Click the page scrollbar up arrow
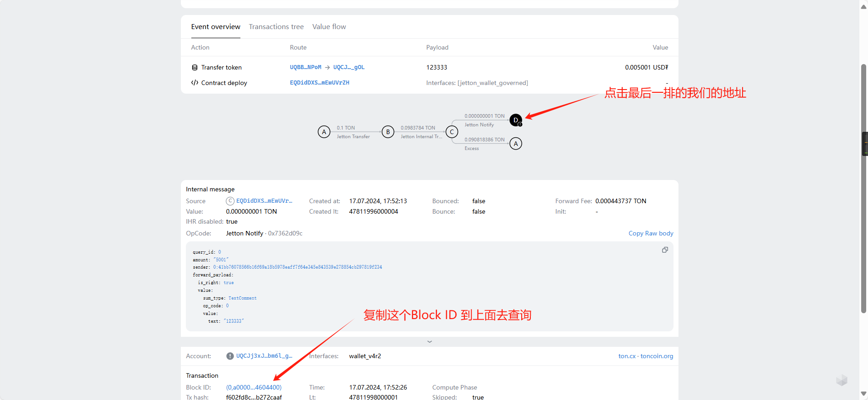 pos(863,6)
